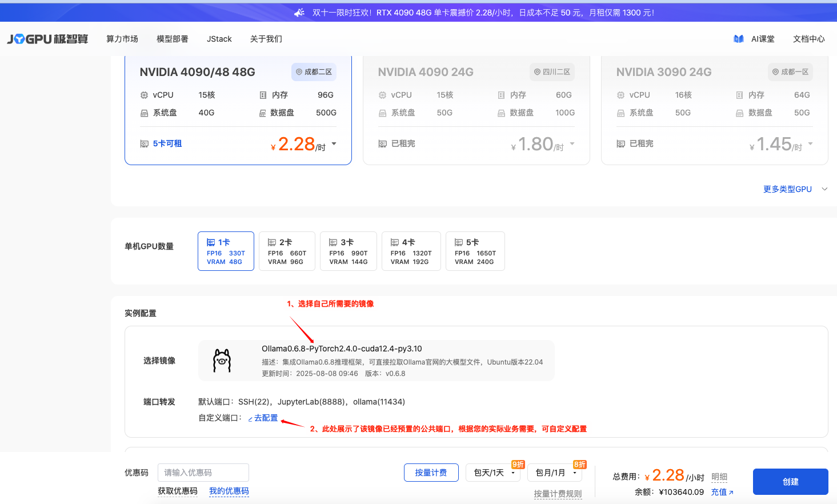The height and width of the screenshot is (504, 837).
Task: Click the JYGPU 极智算 logo
Action: click(47, 39)
